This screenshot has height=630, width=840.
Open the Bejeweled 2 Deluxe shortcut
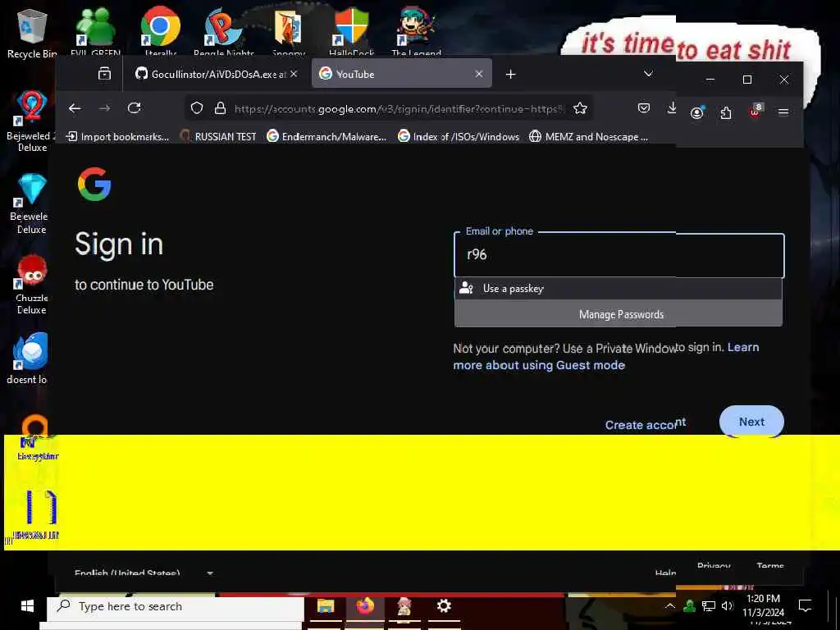pyautogui.click(x=31, y=121)
